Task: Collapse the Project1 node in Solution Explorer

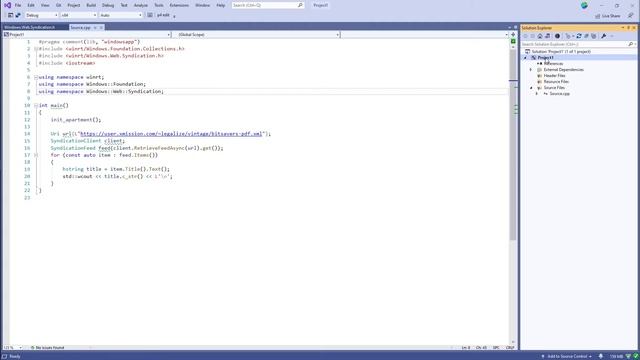Action: [525, 58]
